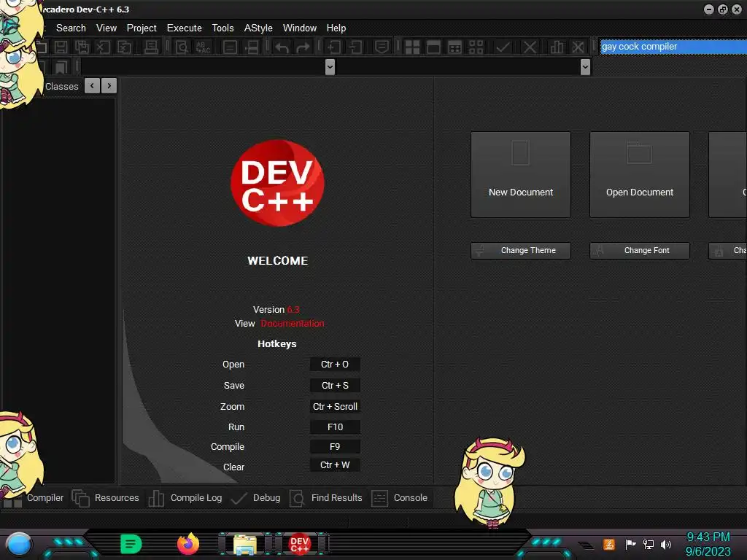Viewport: 747px width, 560px height.
Task: Click the Open Document tile
Action: [x=640, y=175]
